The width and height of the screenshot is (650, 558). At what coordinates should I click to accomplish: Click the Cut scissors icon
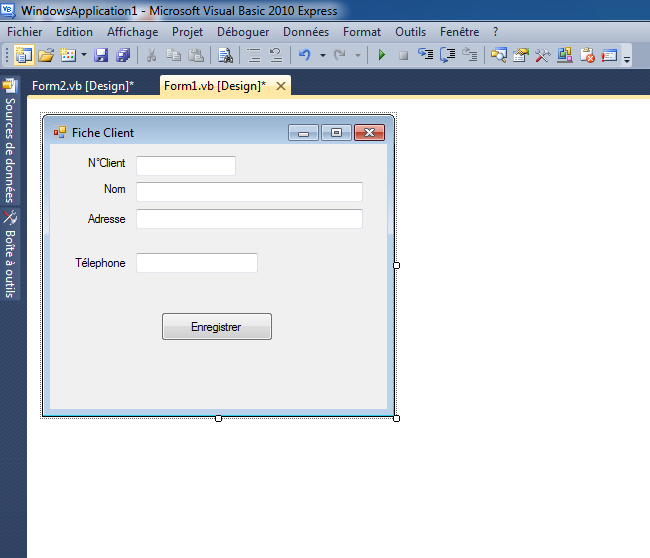click(151, 55)
